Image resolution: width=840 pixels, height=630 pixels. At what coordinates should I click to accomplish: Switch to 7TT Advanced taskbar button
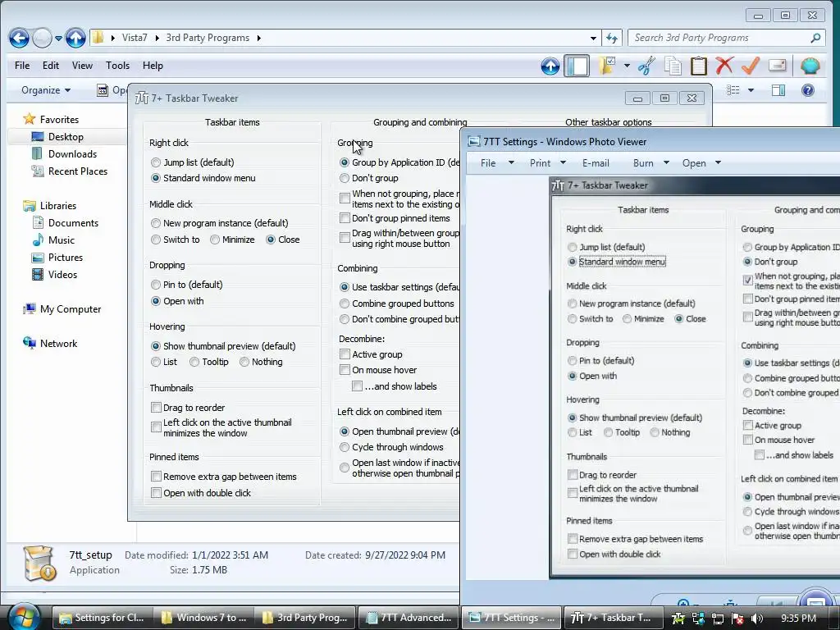click(x=409, y=618)
